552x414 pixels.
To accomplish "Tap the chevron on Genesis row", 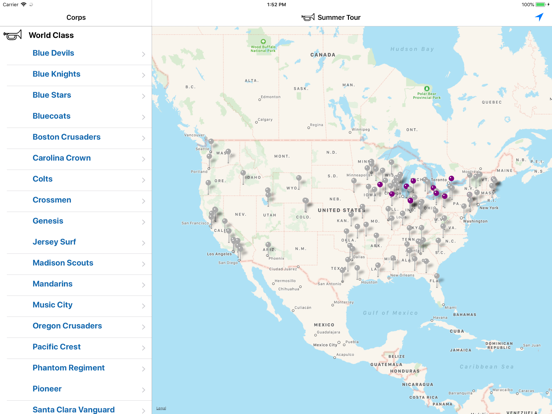I will coord(143,222).
